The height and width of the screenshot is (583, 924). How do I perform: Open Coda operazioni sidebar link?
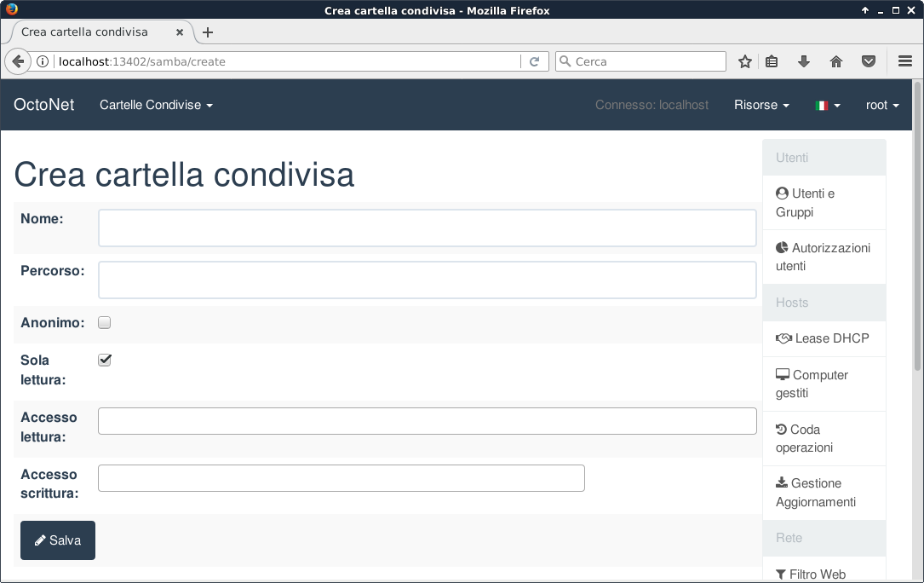824,438
